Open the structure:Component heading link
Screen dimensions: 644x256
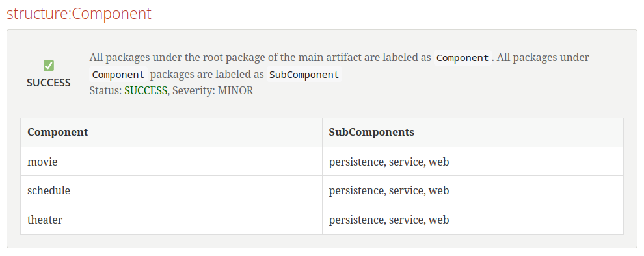79,14
